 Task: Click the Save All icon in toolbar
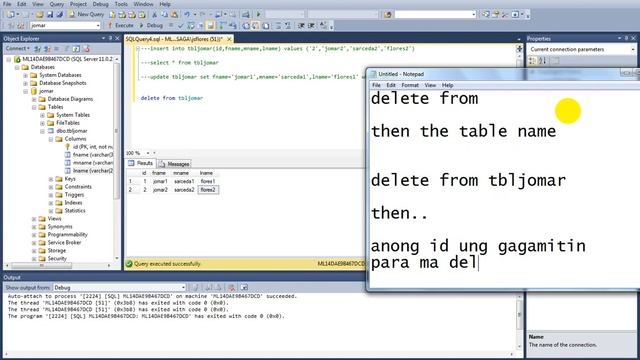click(59, 15)
